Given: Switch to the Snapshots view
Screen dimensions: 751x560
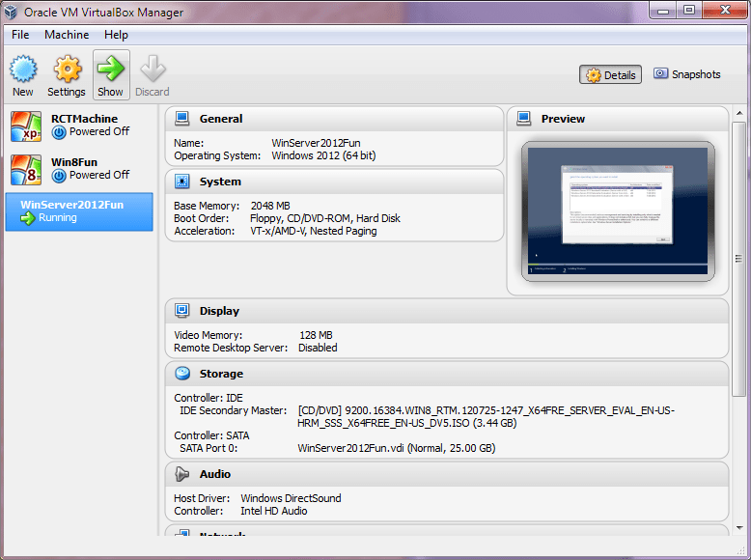Looking at the screenshot, I should click(x=687, y=74).
